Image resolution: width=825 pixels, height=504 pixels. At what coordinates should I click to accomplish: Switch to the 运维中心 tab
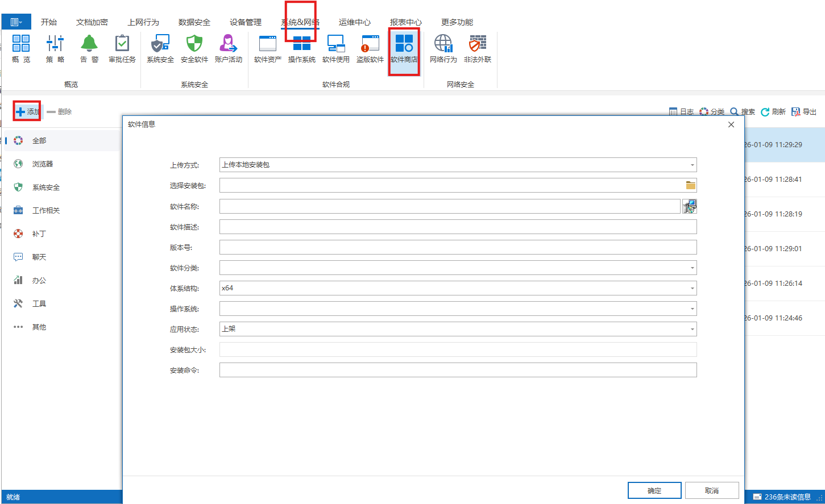(x=354, y=22)
